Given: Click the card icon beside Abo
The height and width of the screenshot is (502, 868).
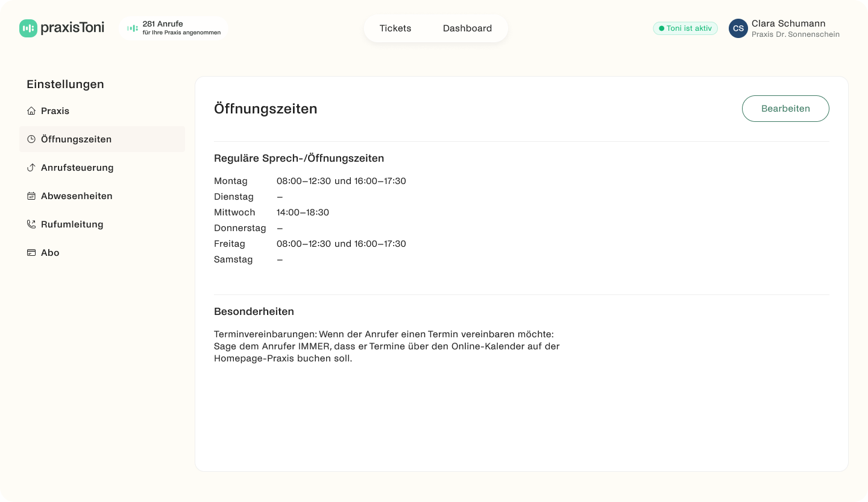Looking at the screenshot, I should (x=31, y=253).
